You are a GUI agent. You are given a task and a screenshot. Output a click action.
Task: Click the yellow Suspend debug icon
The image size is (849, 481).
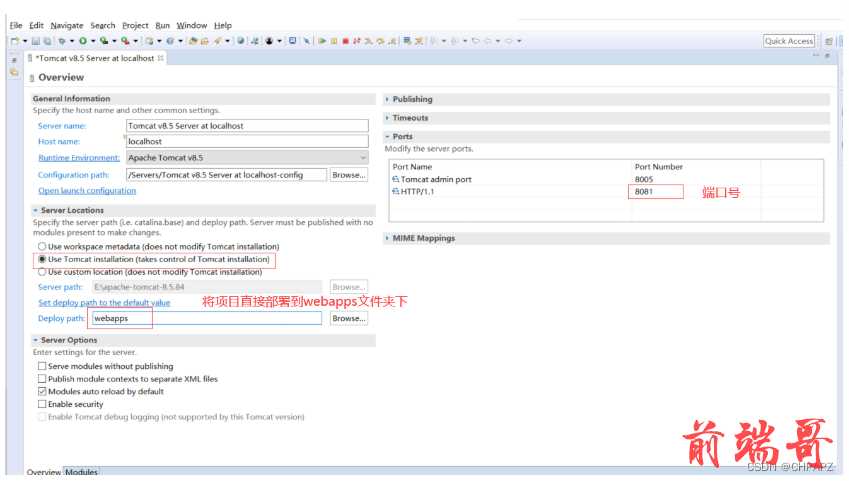[334, 41]
